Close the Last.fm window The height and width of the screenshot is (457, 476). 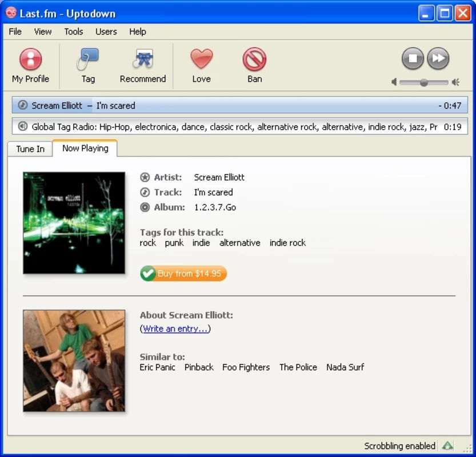point(463,13)
